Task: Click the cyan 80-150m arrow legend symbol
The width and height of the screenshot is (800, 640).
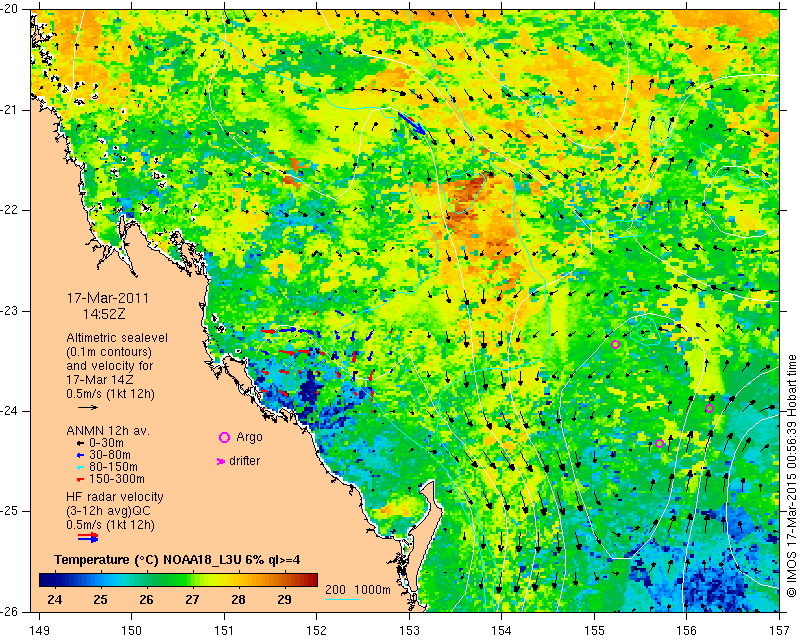Action: [x=80, y=467]
